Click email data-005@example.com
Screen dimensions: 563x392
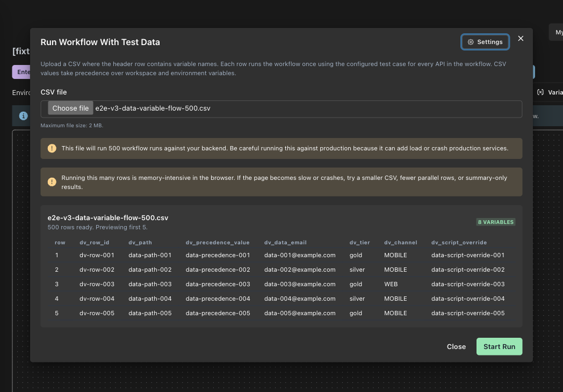click(300, 313)
